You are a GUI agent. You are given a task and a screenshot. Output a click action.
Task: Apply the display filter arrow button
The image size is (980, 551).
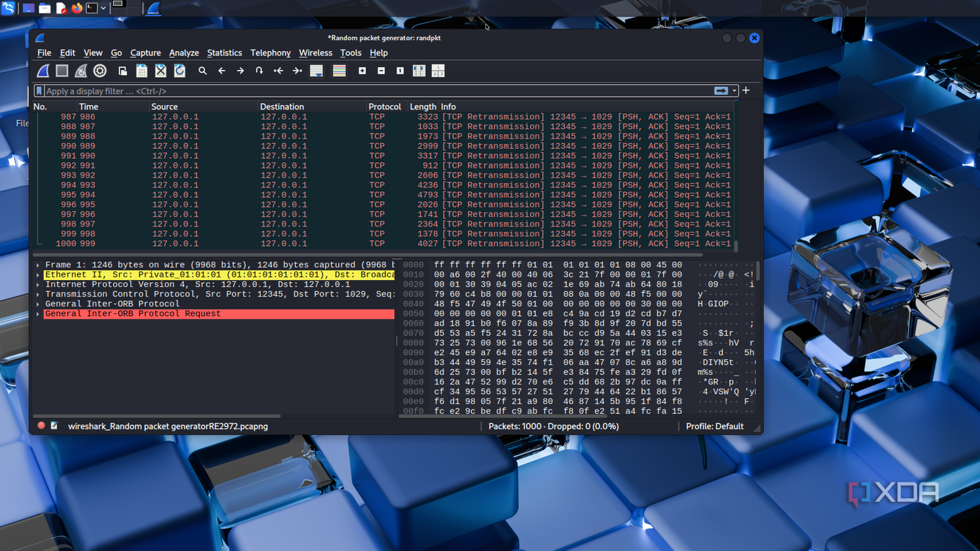[721, 91]
